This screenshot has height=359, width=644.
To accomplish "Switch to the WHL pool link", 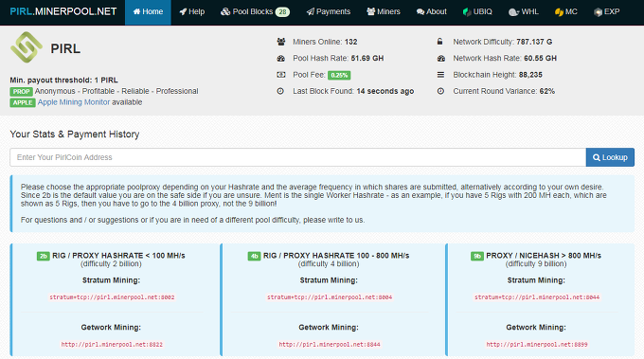I will [523, 12].
